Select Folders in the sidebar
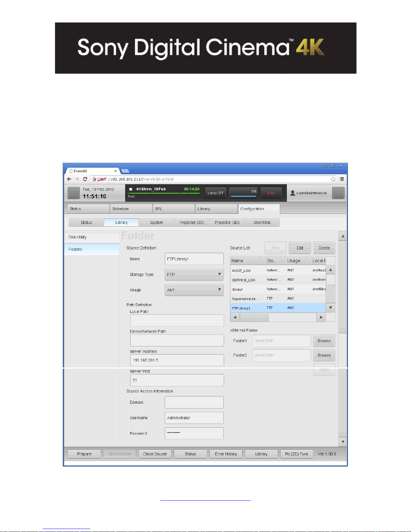The image size is (411, 532). (x=92, y=249)
